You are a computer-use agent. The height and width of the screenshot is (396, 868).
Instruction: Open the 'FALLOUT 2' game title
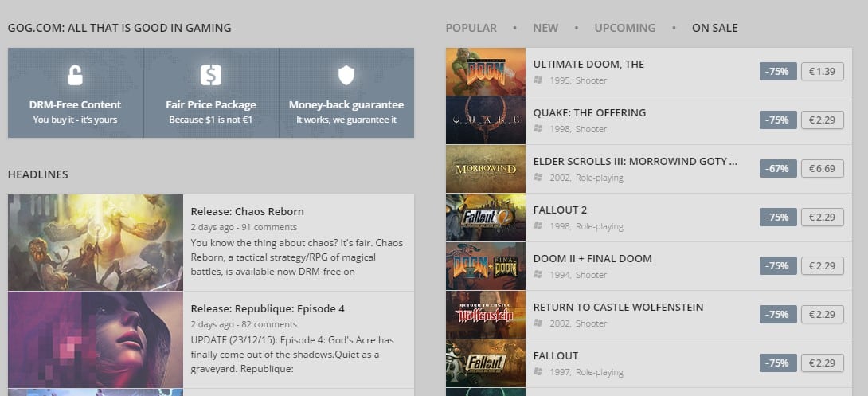[x=560, y=210]
